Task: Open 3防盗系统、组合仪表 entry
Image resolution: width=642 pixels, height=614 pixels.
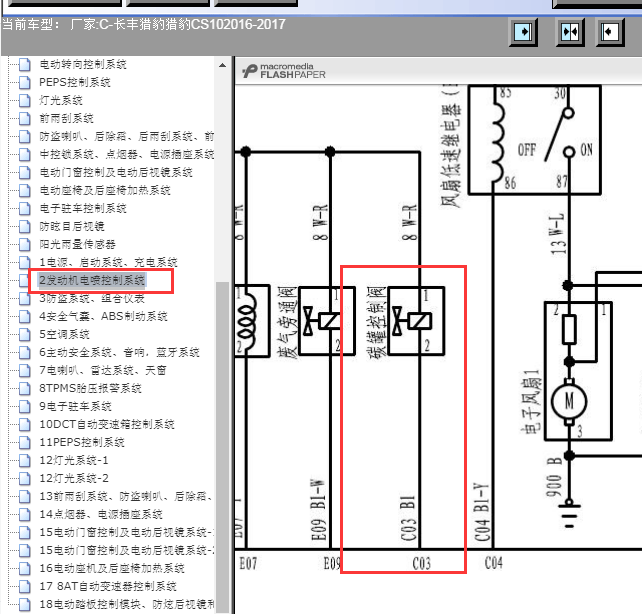Action: click(92, 298)
